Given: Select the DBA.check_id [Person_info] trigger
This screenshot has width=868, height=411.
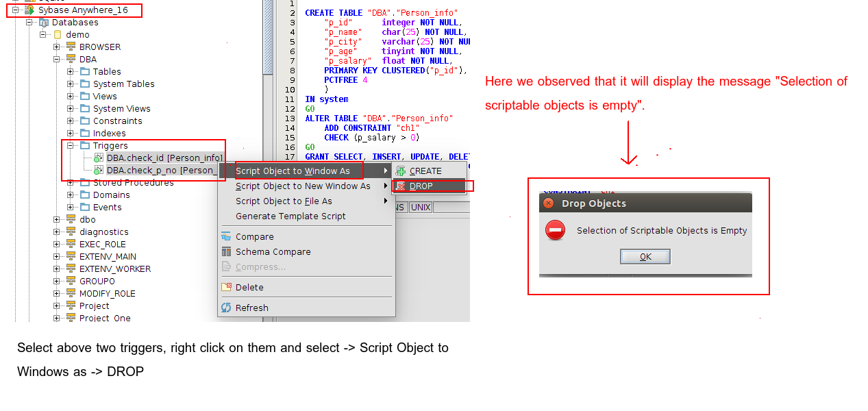Looking at the screenshot, I should 164,158.
